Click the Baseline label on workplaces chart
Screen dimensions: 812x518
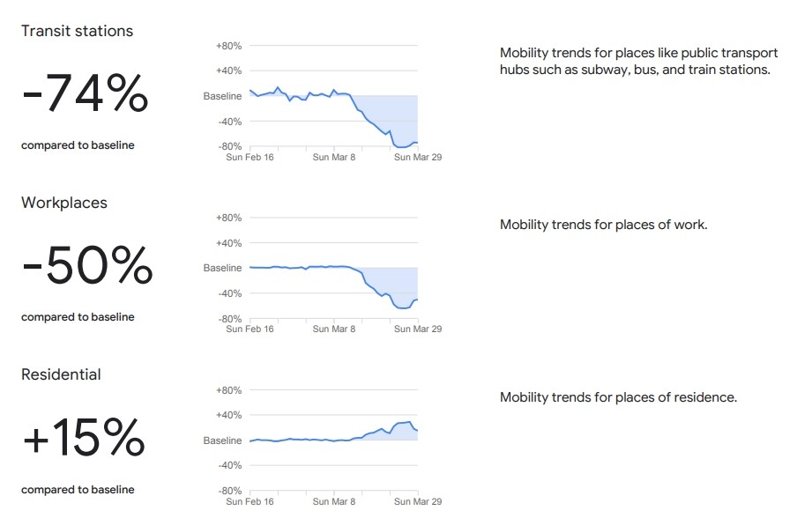223,268
